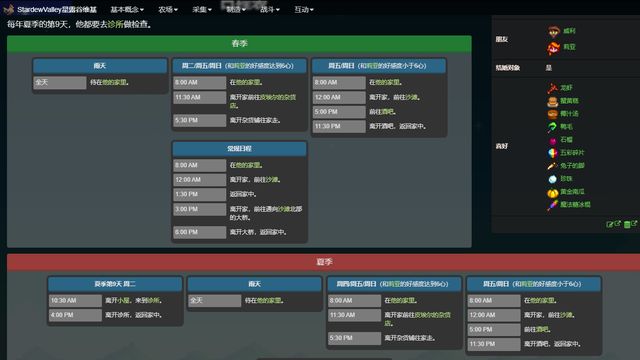The width and height of the screenshot is (640, 360).
Task: Click the 鸭毛 duck feather icon
Action: [x=553, y=127]
